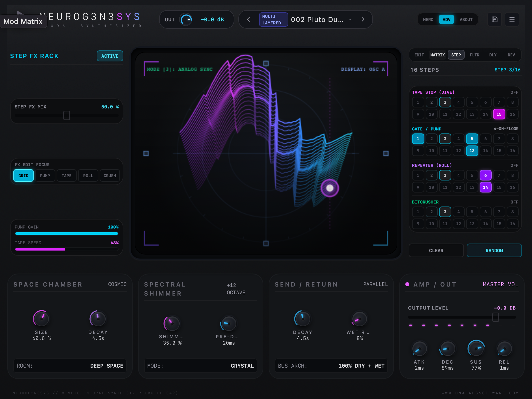Save preset with the disk icon

(495, 19)
